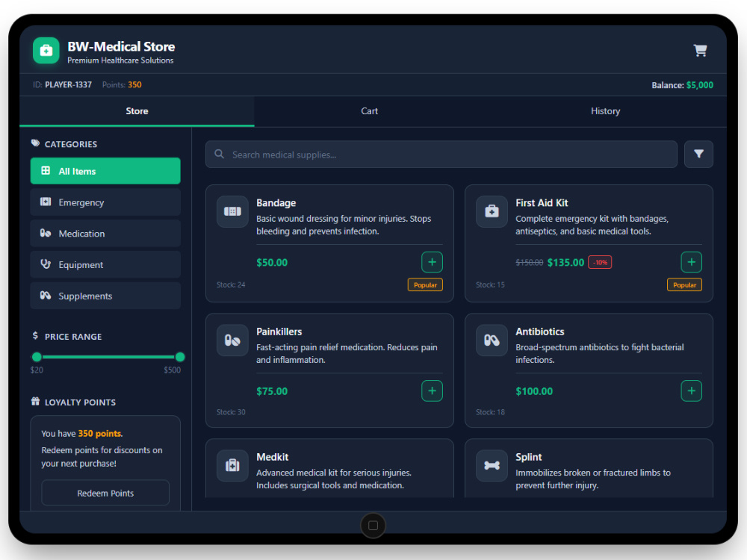This screenshot has height=560, width=747.
Task: Click the Redeem Points button
Action: pyautogui.click(x=105, y=493)
